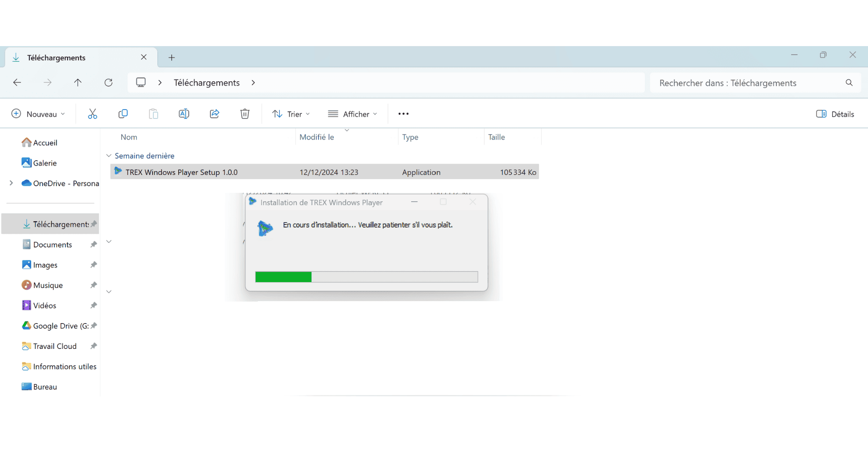Click the Rename icon in toolbar
868x461 pixels.
tap(184, 114)
